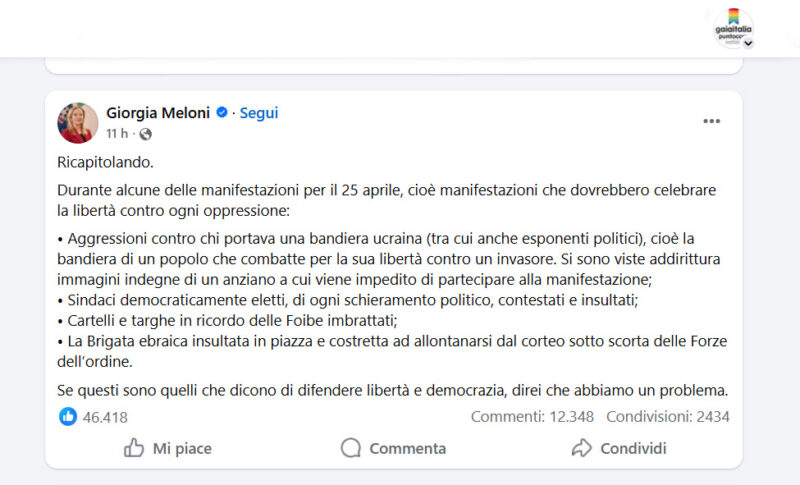The height and width of the screenshot is (485, 800).
Task: Click the blue like reaction icon
Action: tap(68, 416)
